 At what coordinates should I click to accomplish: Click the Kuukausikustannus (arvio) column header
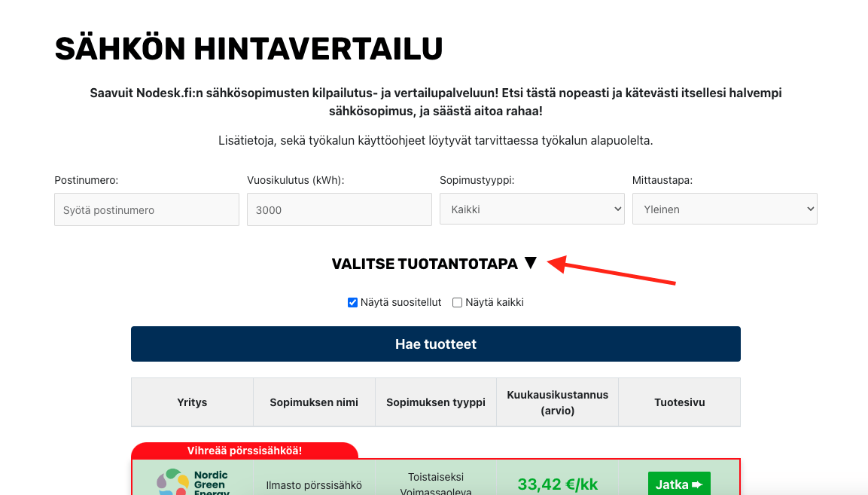tap(557, 402)
